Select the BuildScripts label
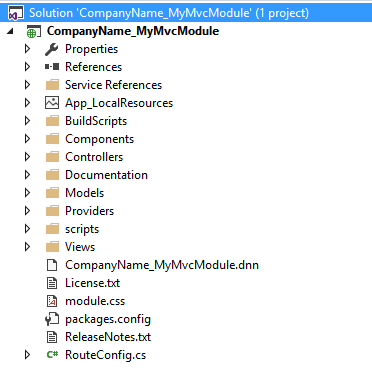Viewport: 372px width, 375px height. 96,121
